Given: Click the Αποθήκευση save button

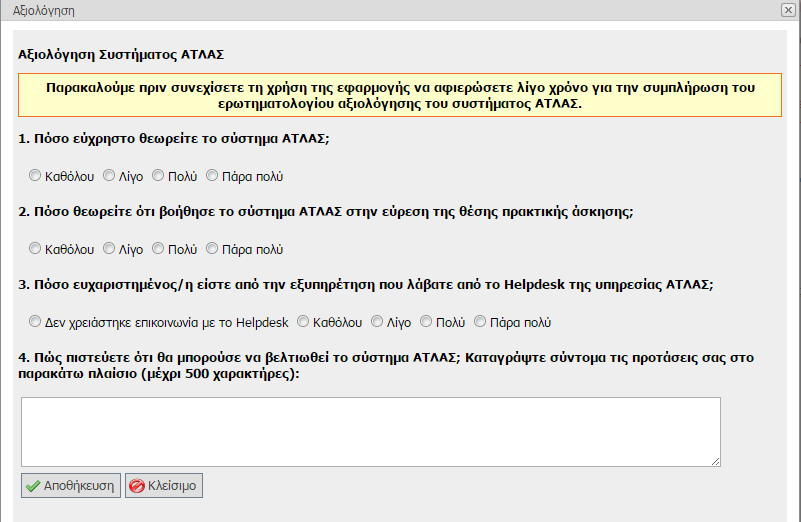Looking at the screenshot, I should pyautogui.click(x=71, y=485).
